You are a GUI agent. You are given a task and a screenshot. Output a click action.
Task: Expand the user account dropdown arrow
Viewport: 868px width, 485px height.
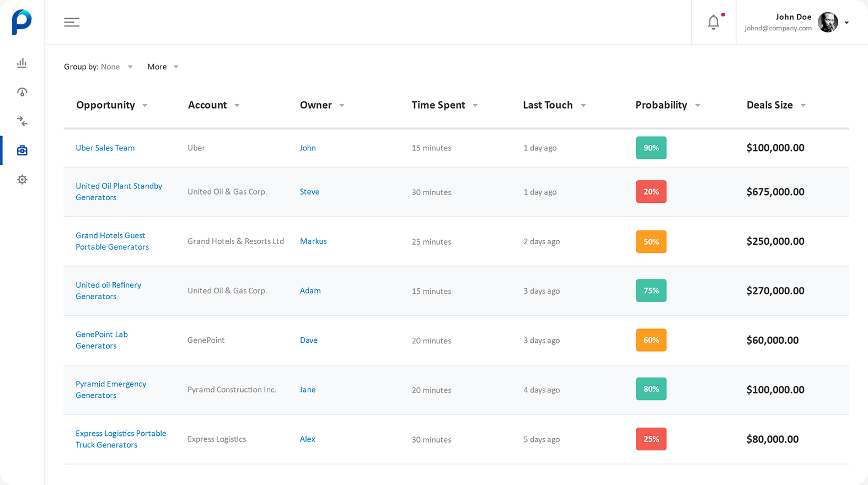tap(846, 23)
